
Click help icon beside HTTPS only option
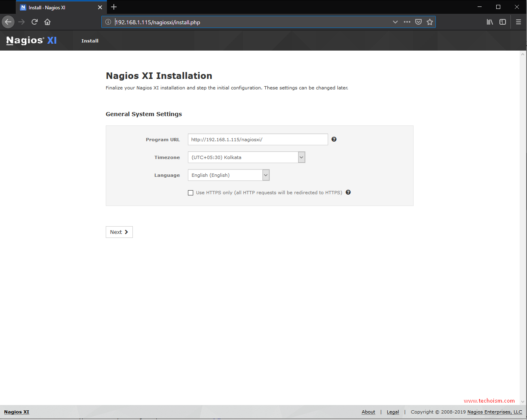pyautogui.click(x=348, y=192)
